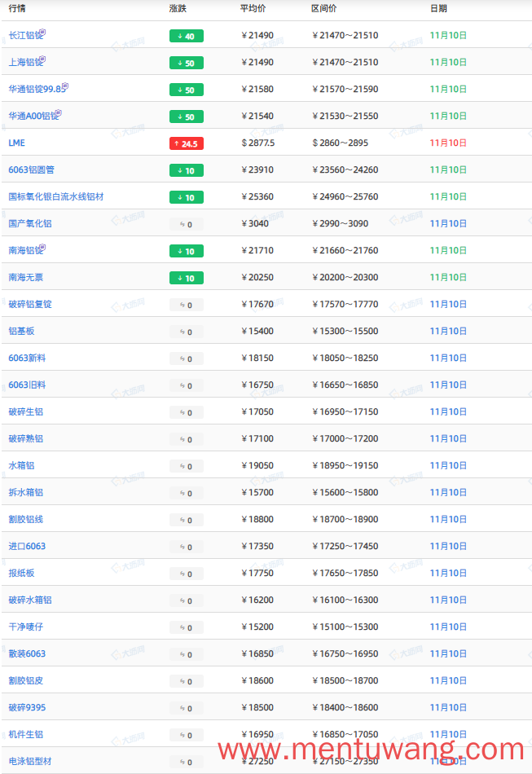The image size is (532, 774).
Task: Open the 南海无票 link
Action: [x=25, y=277]
